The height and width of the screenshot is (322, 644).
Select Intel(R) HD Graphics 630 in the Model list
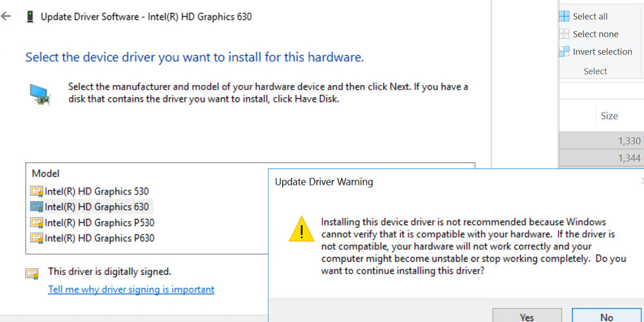[97, 207]
